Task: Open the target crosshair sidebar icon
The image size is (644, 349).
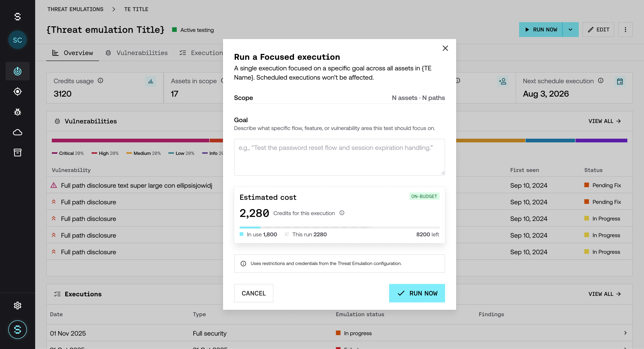Action: click(x=18, y=92)
